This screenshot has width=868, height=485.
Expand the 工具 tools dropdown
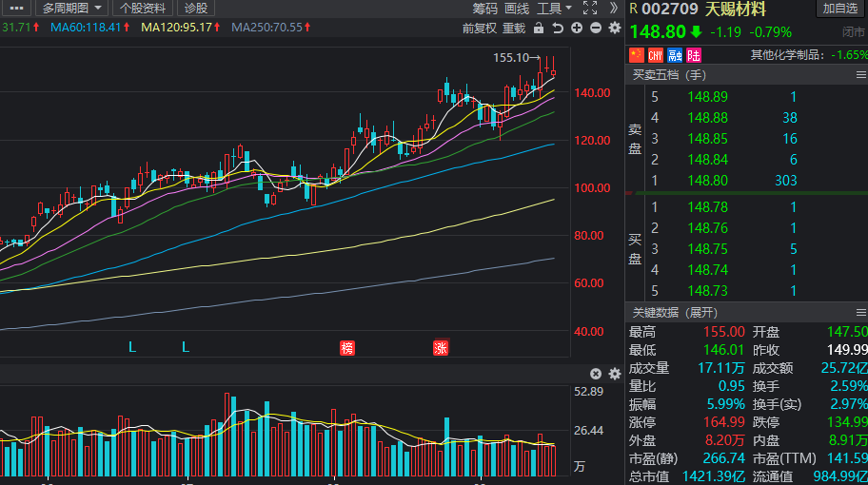553,8
